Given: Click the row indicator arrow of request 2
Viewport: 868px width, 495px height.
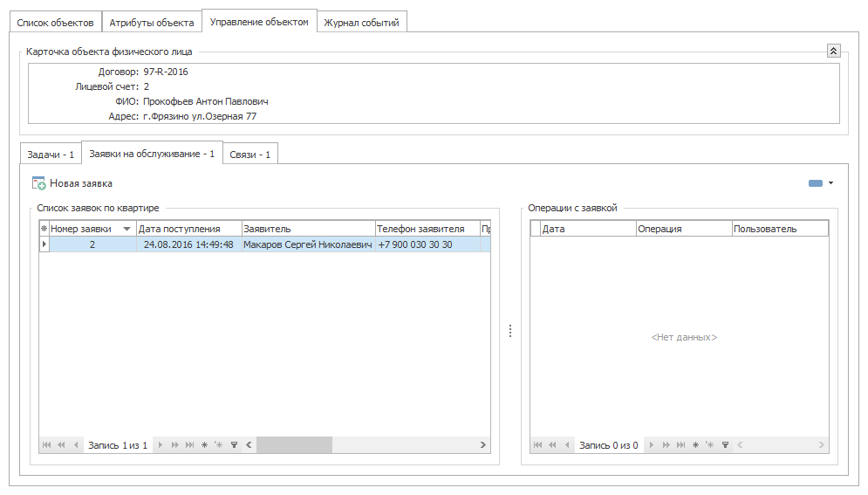Looking at the screenshot, I should pos(44,244).
